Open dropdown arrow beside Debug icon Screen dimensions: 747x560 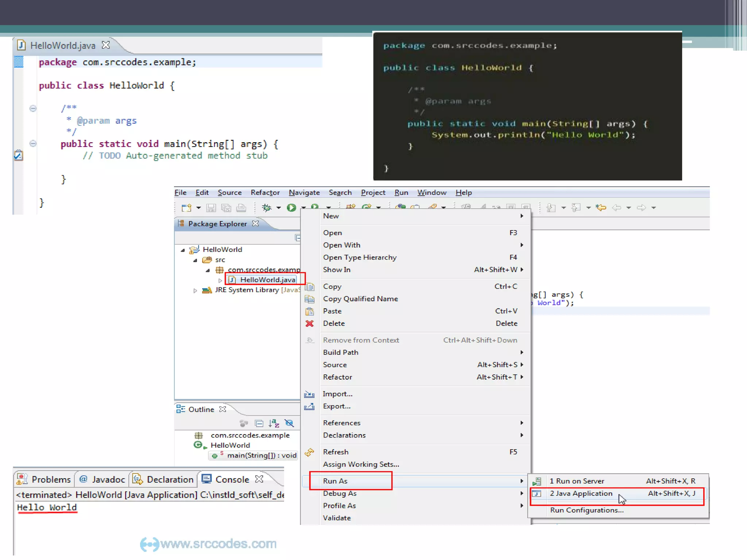pos(279,208)
